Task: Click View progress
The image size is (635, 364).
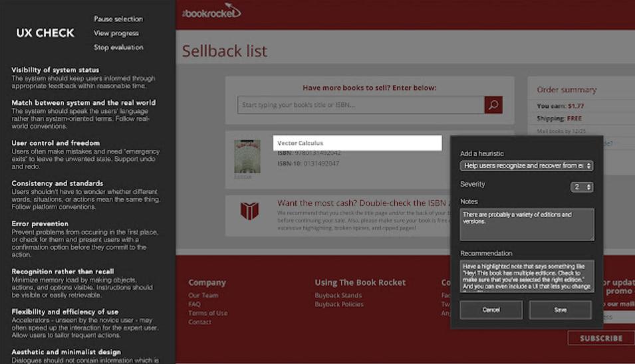Action: click(x=116, y=33)
